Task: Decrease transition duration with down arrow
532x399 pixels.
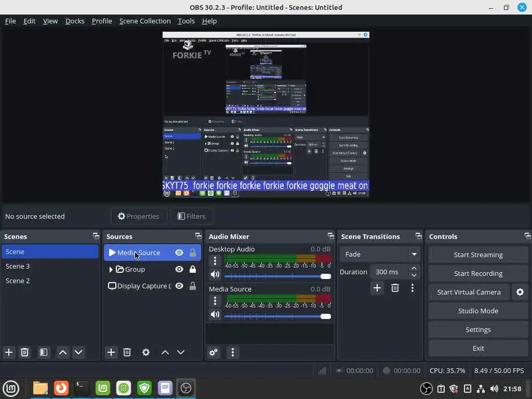Action: point(414,275)
